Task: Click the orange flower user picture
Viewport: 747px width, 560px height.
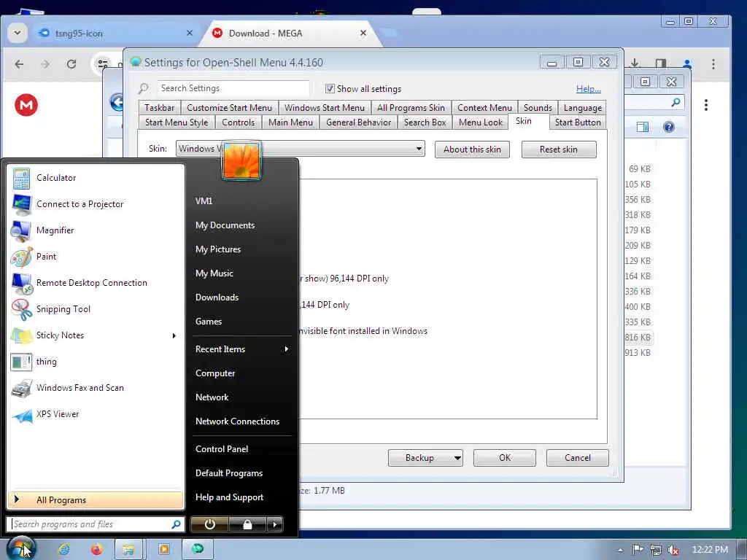Action: tap(241, 160)
